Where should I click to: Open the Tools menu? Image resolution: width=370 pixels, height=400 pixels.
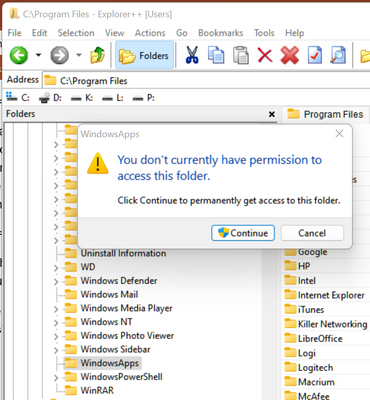coord(264,33)
